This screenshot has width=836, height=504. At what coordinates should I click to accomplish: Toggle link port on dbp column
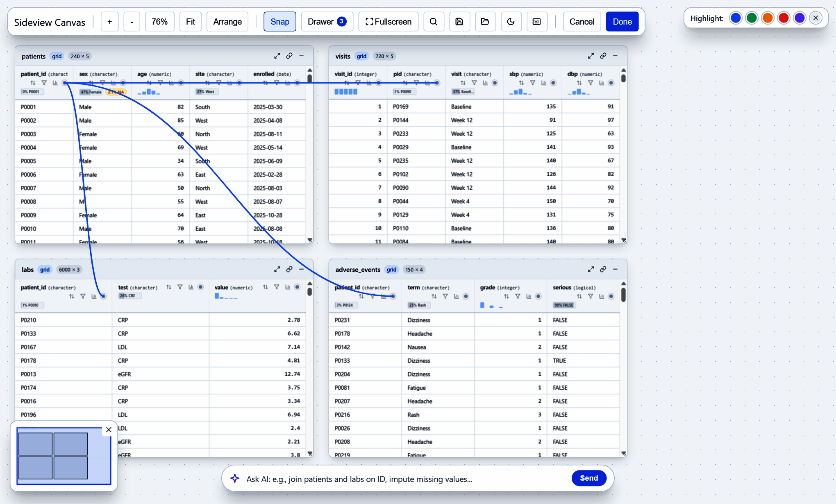[611, 83]
